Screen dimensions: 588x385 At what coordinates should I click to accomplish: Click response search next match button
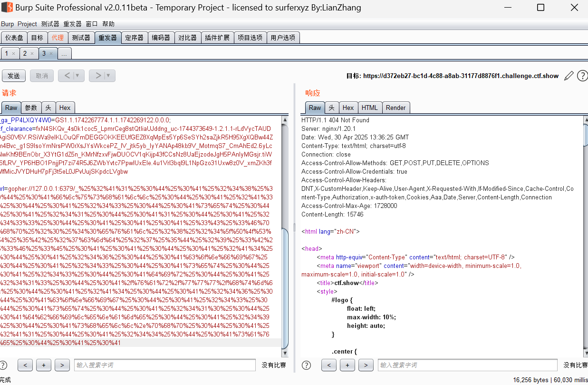coord(366,365)
